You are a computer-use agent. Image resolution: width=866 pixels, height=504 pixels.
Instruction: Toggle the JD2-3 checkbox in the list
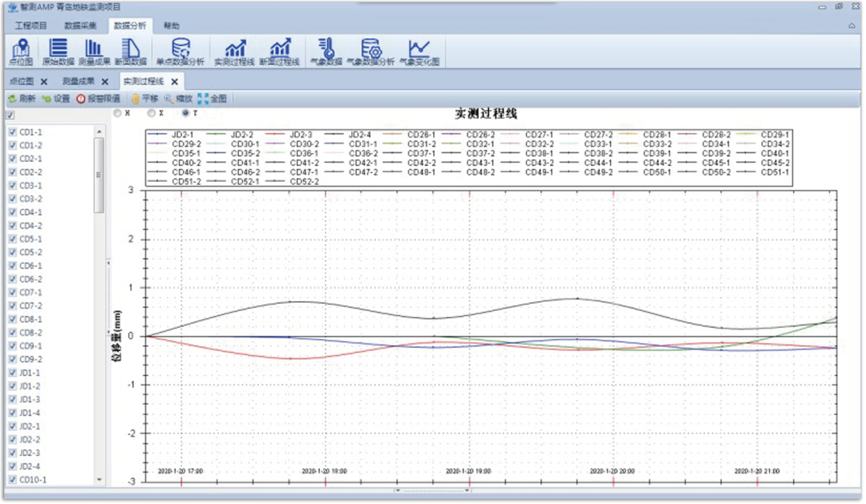click(x=12, y=453)
